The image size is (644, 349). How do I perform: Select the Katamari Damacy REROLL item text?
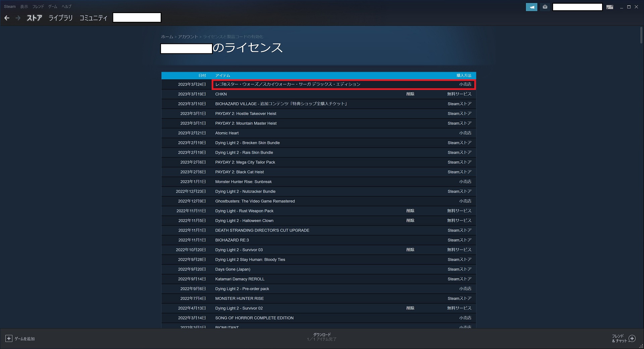coord(240,279)
